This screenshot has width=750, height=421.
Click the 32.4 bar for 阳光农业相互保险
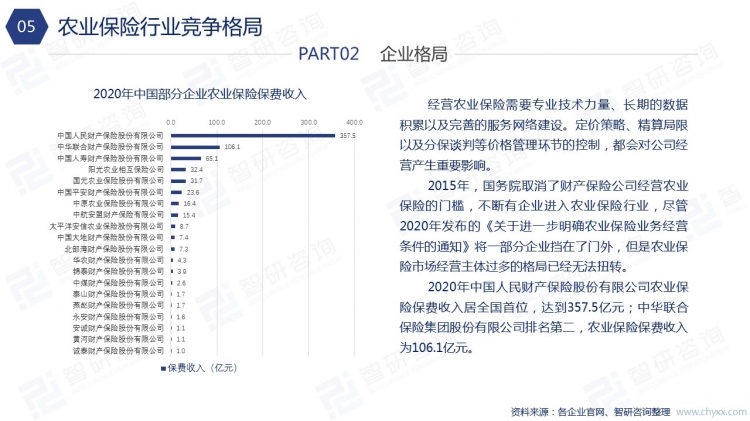coord(178,169)
